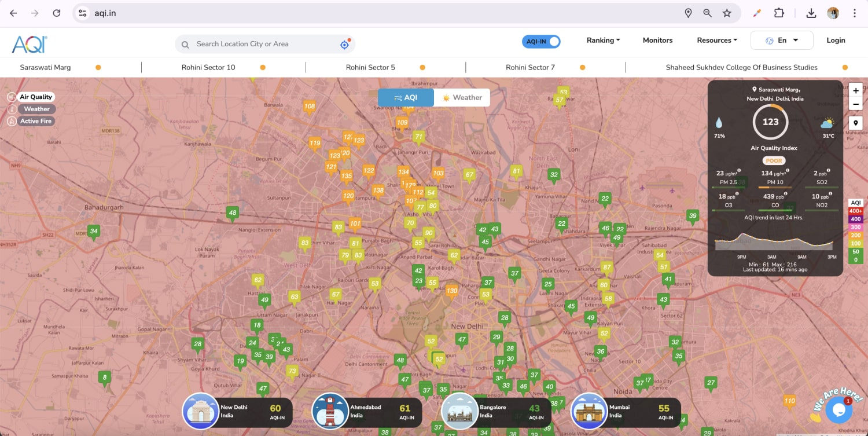Bookmark this page with the star icon
Screen dimensions: 868x436
[x=727, y=13]
